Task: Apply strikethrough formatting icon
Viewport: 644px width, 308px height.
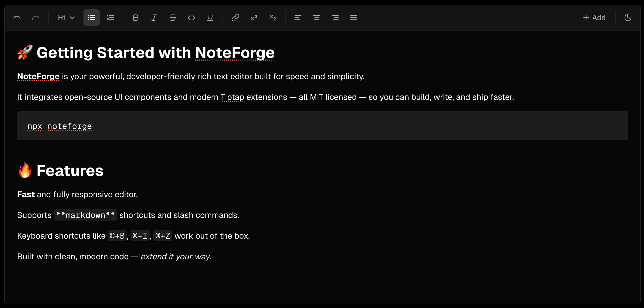Action: [173, 18]
